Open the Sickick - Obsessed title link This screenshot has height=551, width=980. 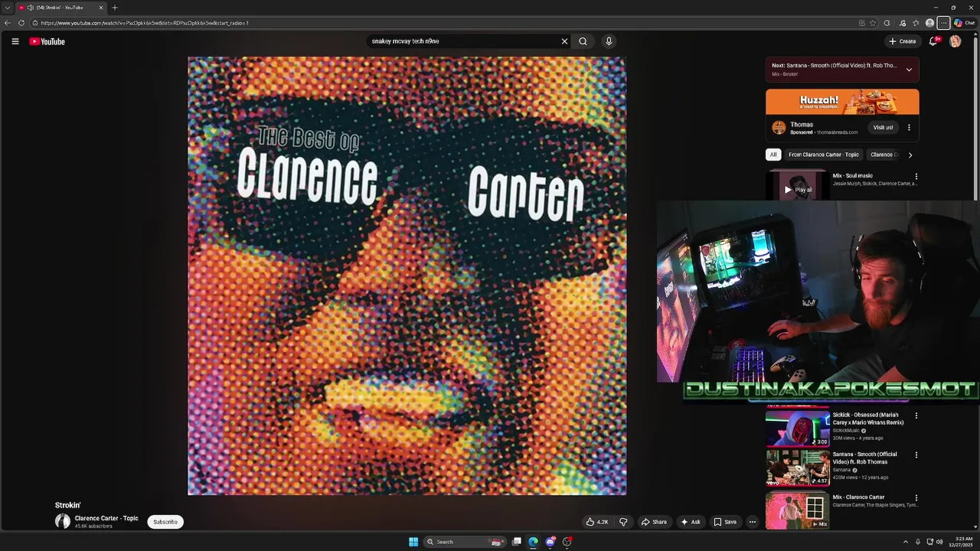(x=868, y=419)
